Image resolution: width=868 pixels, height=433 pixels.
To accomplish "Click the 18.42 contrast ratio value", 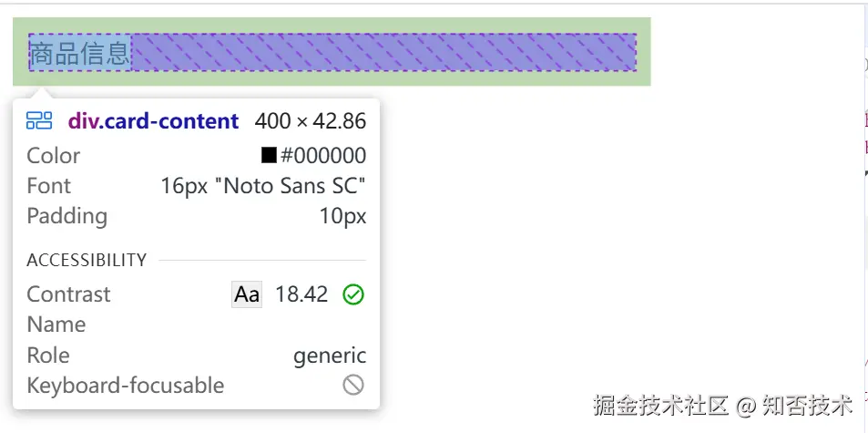I will click(x=301, y=294).
